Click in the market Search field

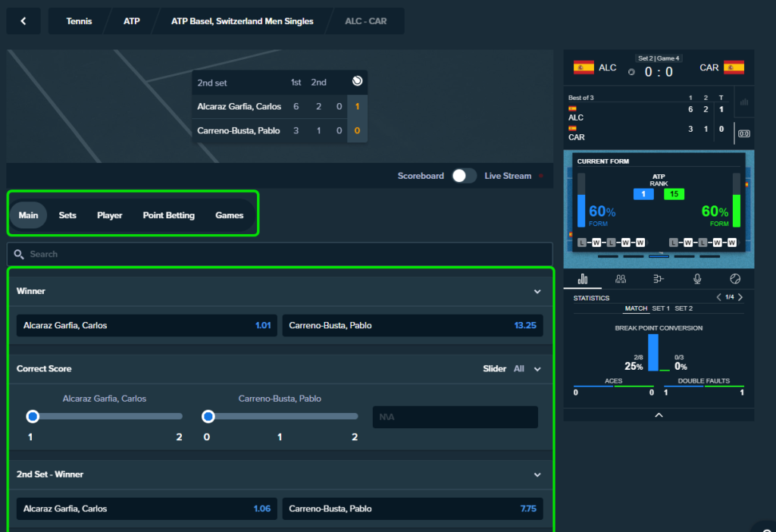click(280, 255)
